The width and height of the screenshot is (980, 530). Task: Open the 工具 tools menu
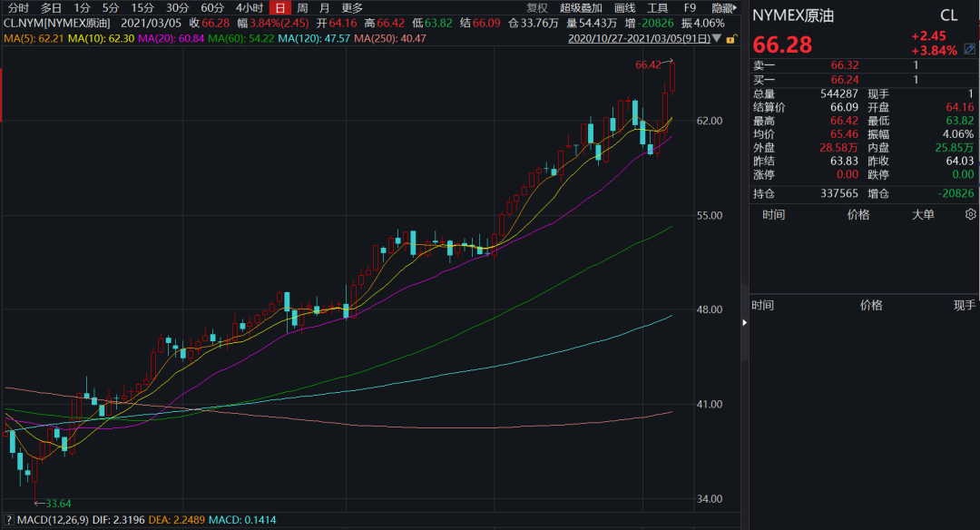click(657, 7)
